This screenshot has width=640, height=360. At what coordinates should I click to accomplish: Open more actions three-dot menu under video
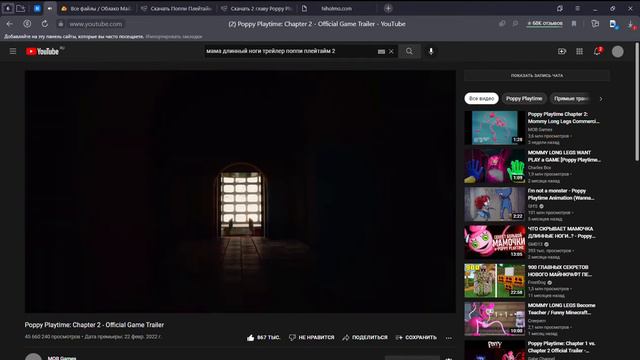(x=449, y=338)
